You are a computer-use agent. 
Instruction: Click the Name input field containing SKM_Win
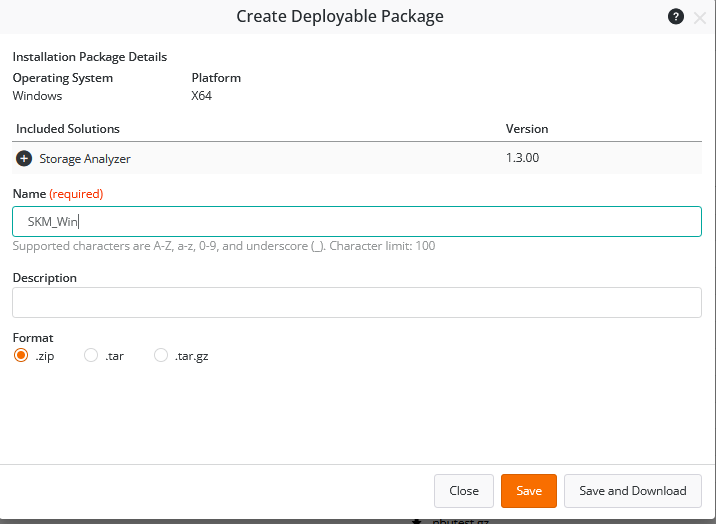click(357, 222)
